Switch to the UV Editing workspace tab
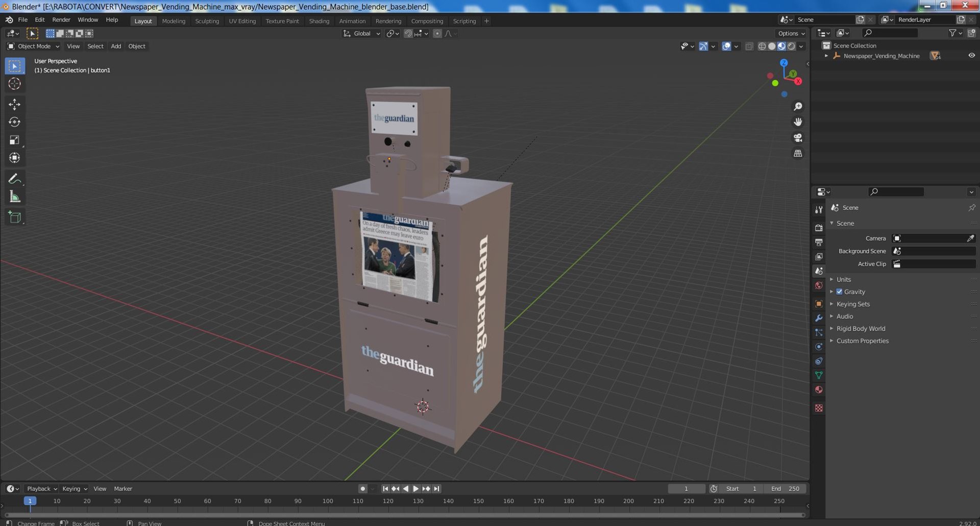Screen dimensions: 980x526 click(242, 21)
